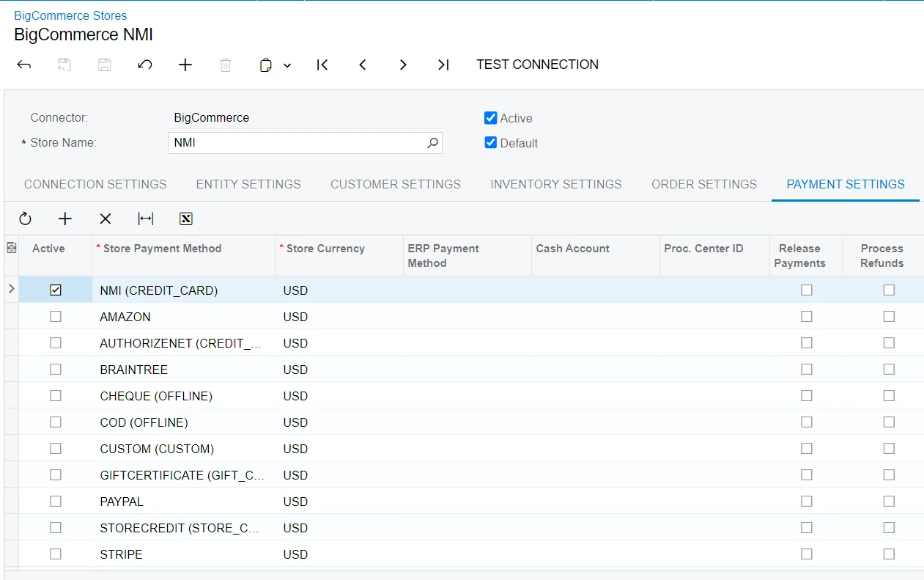Sort by the Store Currency column header
The height and width of the screenshot is (580, 924).
point(339,256)
